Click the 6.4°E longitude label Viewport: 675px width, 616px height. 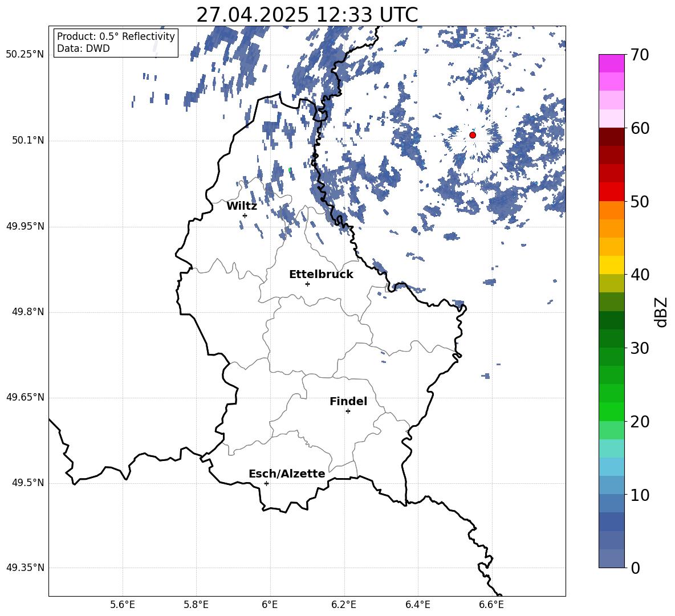click(417, 605)
